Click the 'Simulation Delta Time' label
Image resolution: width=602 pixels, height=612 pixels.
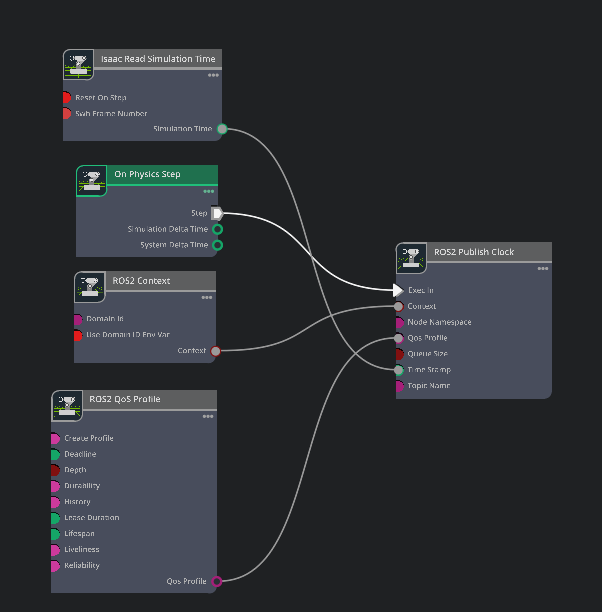(x=168, y=229)
